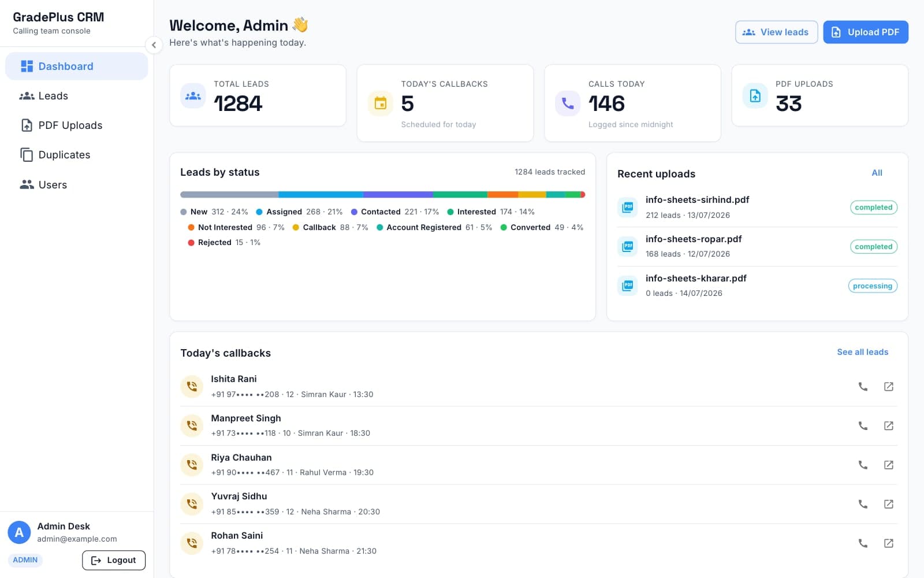The width and height of the screenshot is (924, 578).
Task: Open the See all leads link
Action: click(863, 352)
